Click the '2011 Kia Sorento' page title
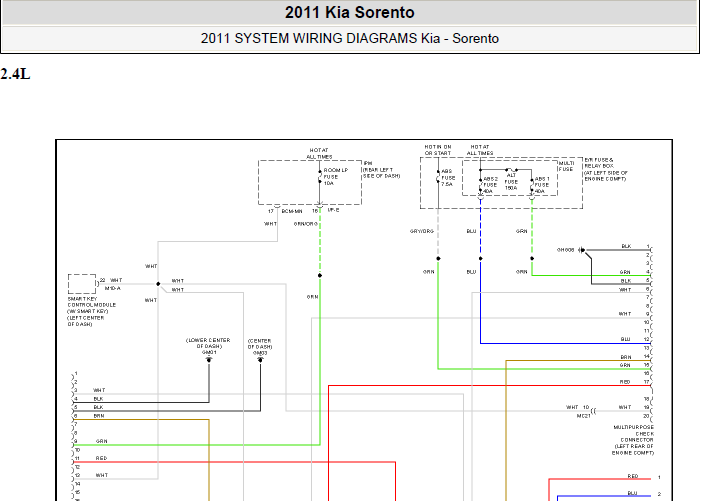Image resolution: width=701 pixels, height=501 pixels. (350, 13)
